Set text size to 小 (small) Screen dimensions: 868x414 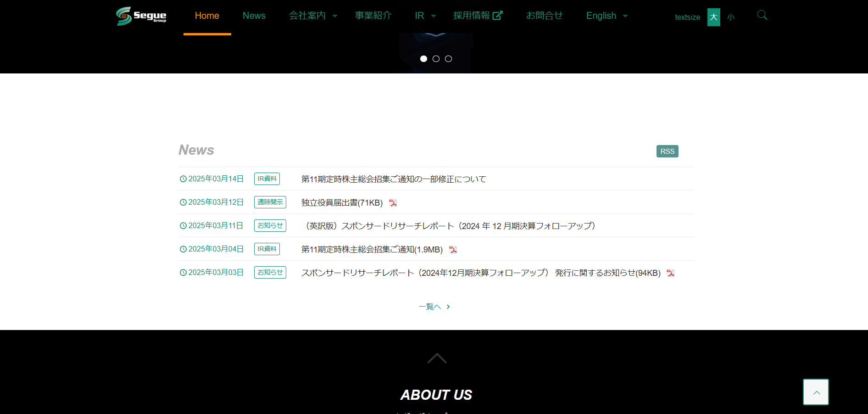(731, 17)
